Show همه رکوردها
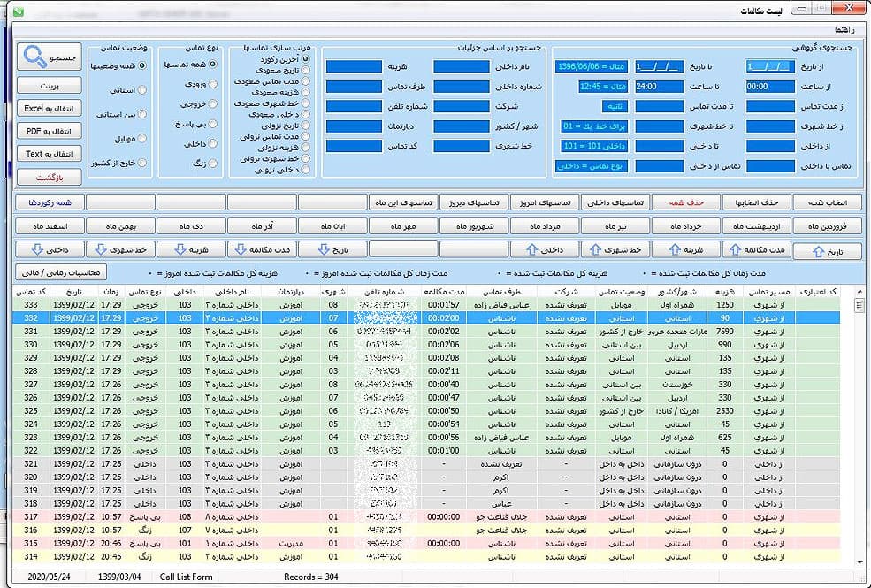Screen dimensions: 871x588 tap(50, 202)
